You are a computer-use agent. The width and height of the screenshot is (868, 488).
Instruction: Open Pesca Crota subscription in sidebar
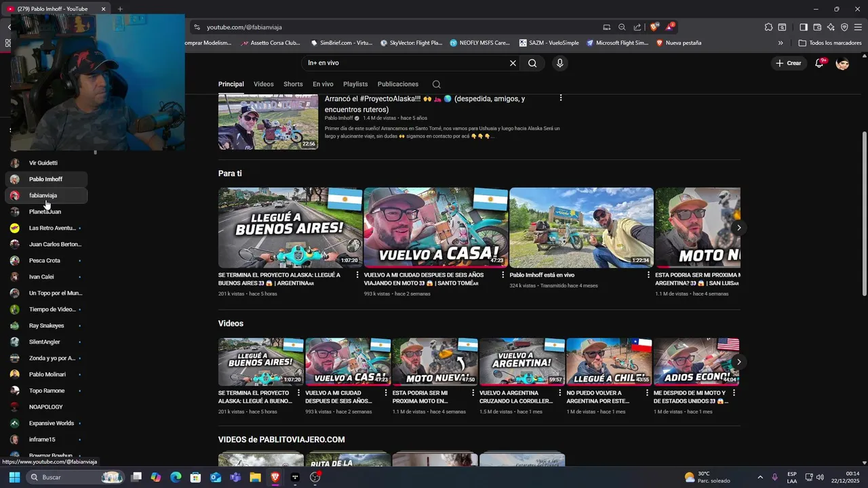(46, 260)
